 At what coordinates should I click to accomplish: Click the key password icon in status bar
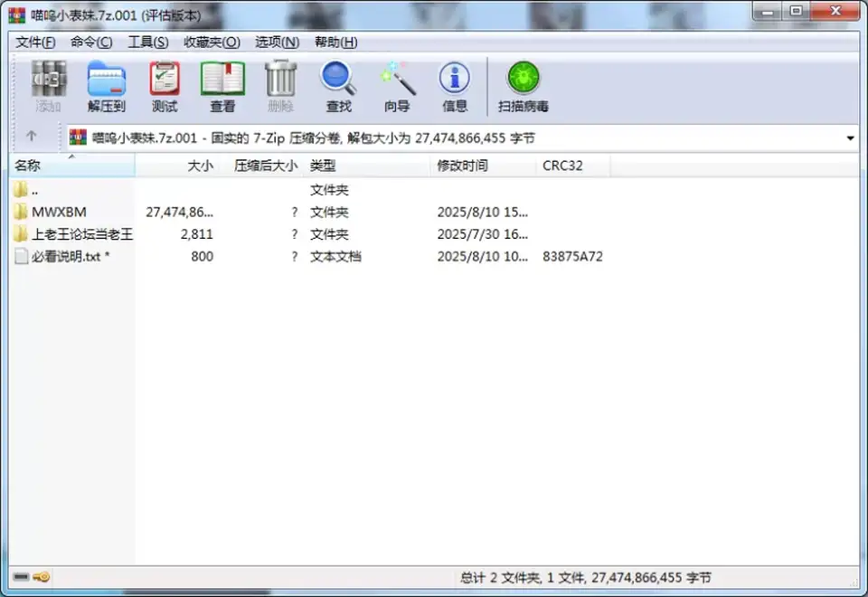tap(42, 577)
